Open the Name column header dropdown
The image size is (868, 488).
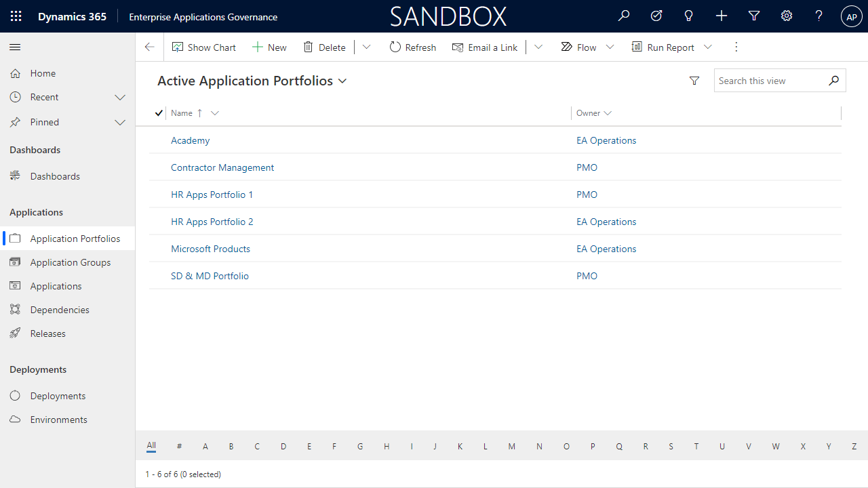[x=215, y=113]
